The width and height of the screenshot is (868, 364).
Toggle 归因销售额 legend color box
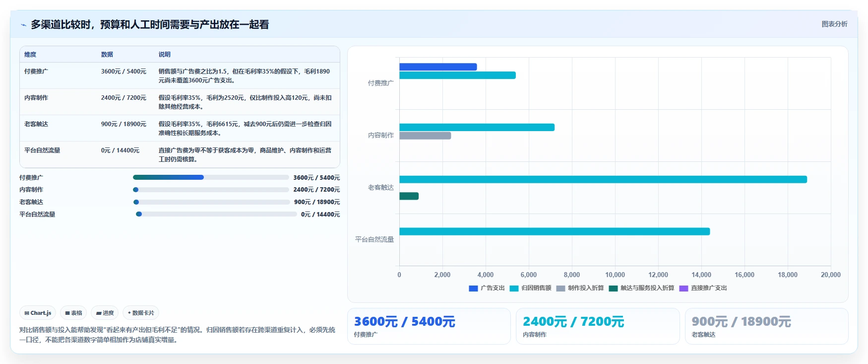514,288
